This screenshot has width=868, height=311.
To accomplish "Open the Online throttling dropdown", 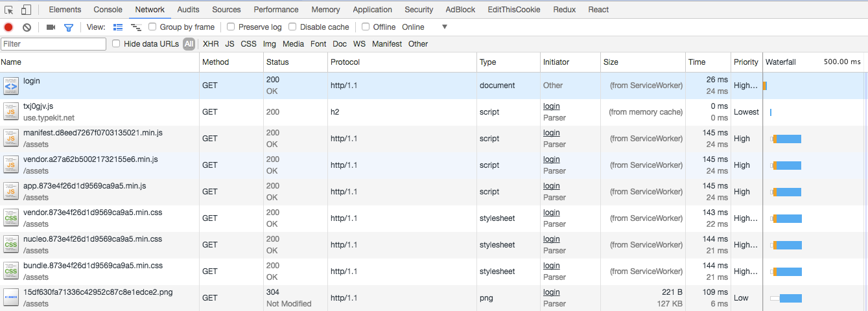I will (425, 27).
